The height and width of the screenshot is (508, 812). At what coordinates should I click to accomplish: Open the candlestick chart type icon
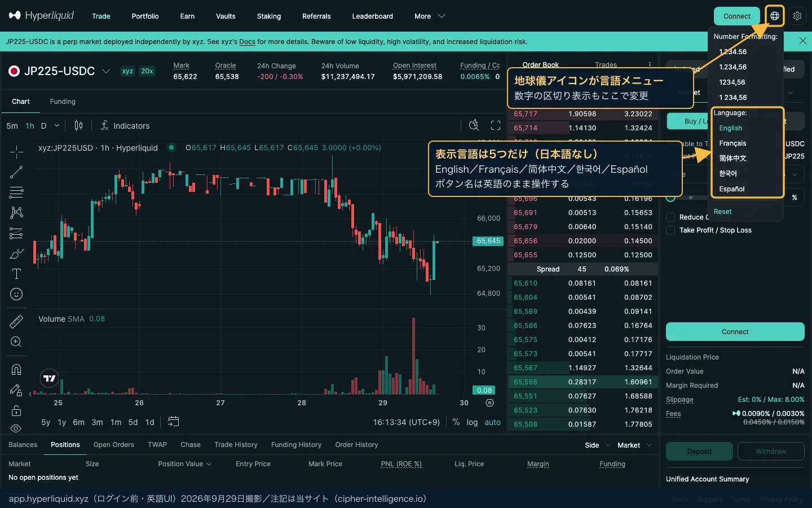click(78, 125)
